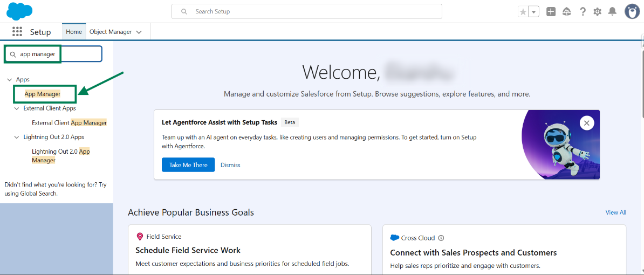This screenshot has width=644, height=275.
Task: Open the Trailhead guidance icon
Action: click(566, 12)
